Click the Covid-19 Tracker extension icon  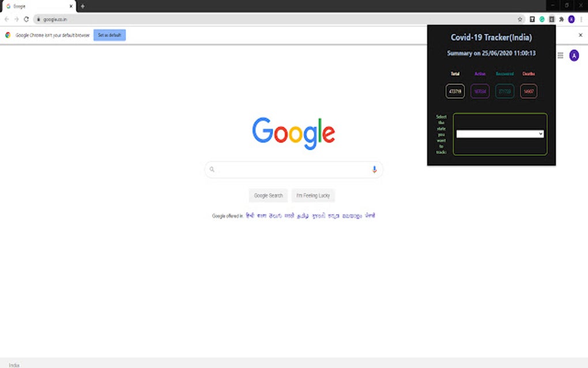(x=551, y=18)
